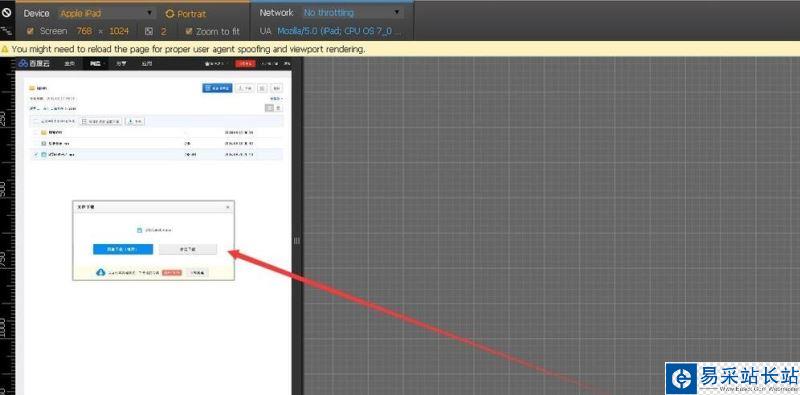Open the third tab in Baidu header

(121, 64)
